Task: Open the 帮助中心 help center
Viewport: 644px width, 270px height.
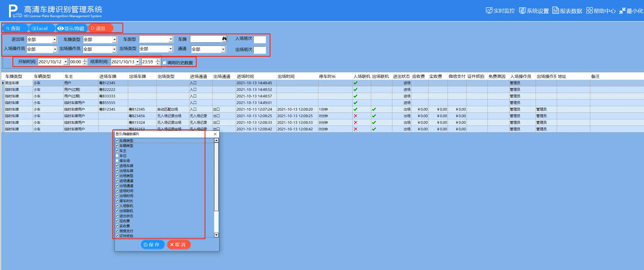Action: point(601,11)
